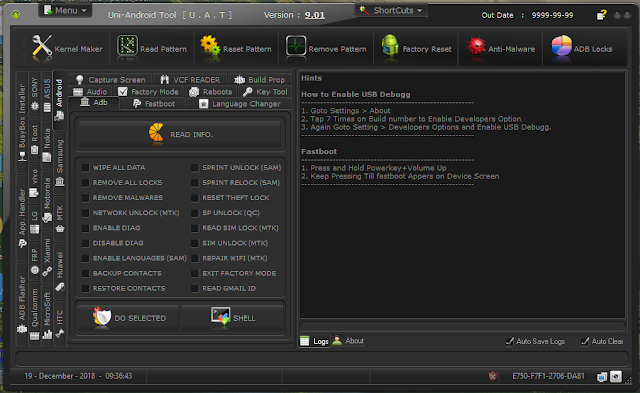Open the About tab
The width and height of the screenshot is (640, 393).
(348, 340)
